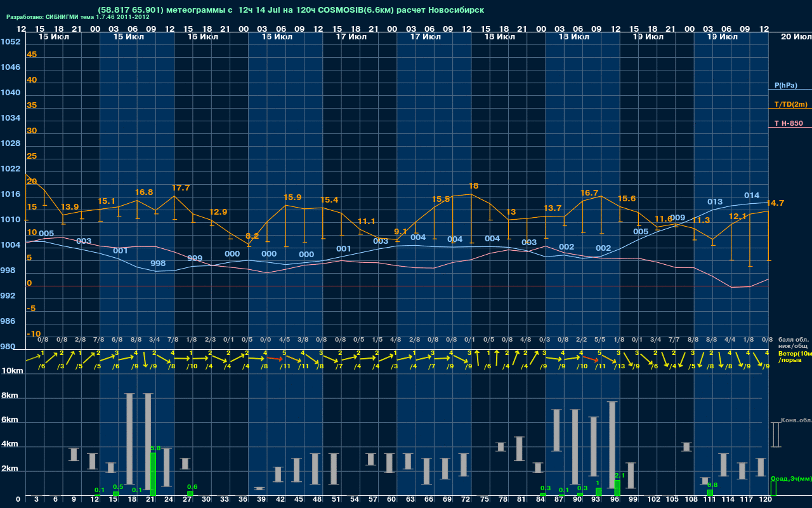
Task: Click the temperature value 17.7
Action: tap(181, 188)
